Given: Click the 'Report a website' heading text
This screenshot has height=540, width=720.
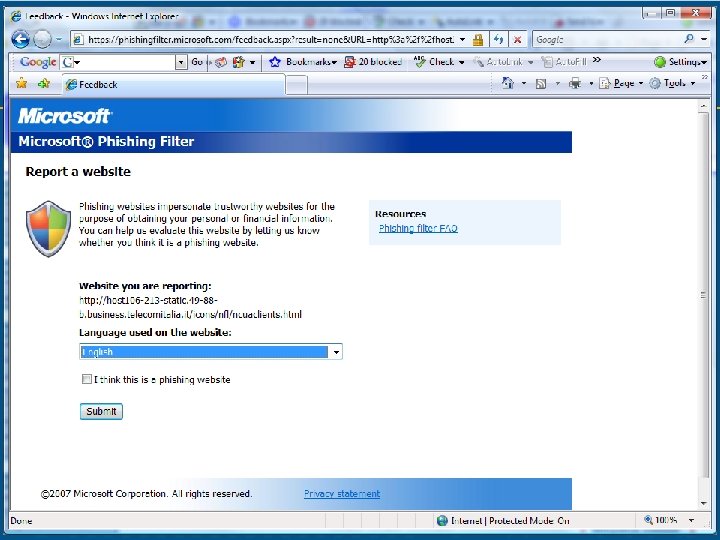Looking at the screenshot, I should point(78,172).
